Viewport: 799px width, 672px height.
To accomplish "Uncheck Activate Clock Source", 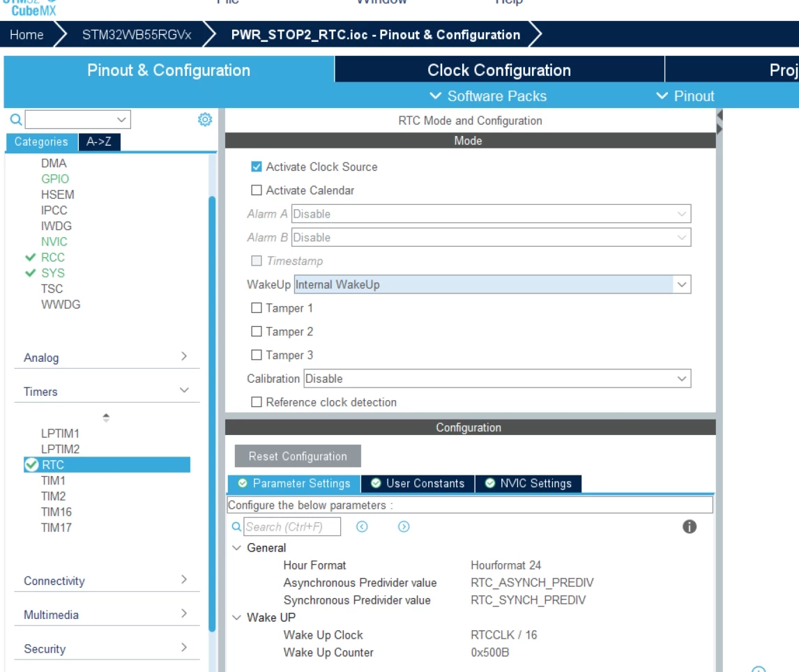I will [x=257, y=167].
